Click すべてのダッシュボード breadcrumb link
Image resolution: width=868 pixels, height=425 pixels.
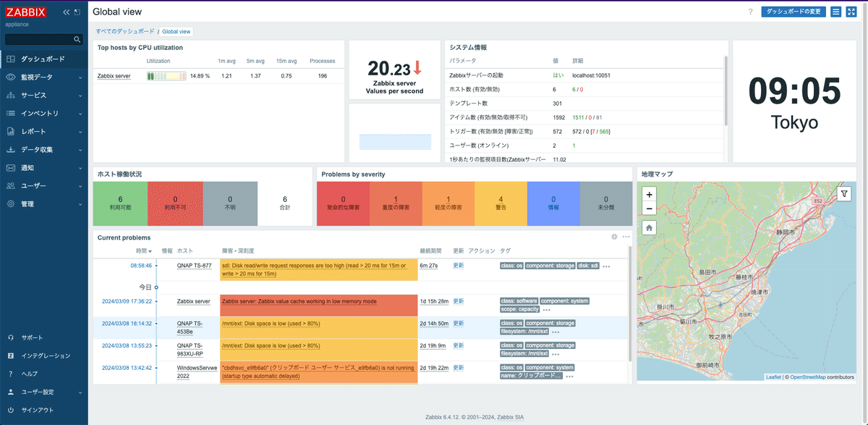tap(125, 32)
